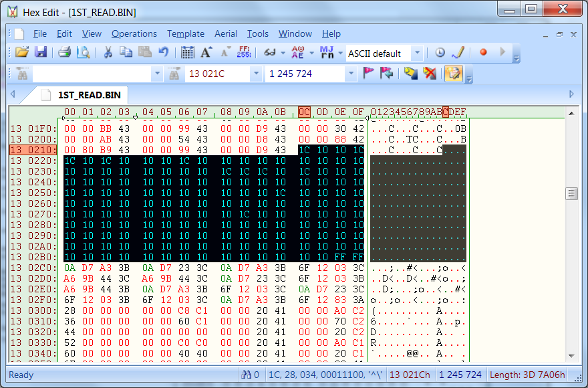Open the Aerial menu

coord(225,34)
